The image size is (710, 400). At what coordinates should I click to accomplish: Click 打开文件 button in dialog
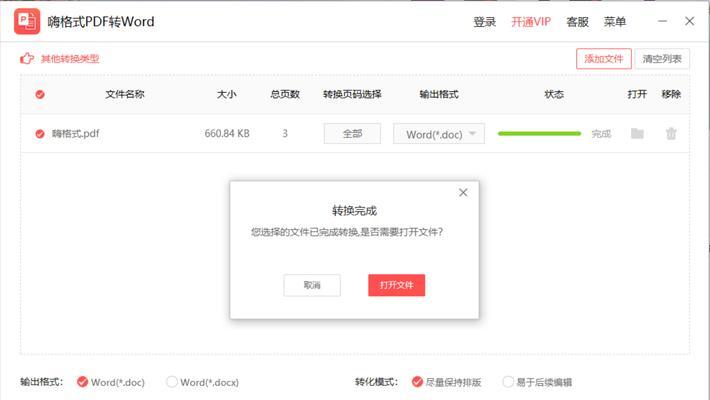click(x=396, y=285)
